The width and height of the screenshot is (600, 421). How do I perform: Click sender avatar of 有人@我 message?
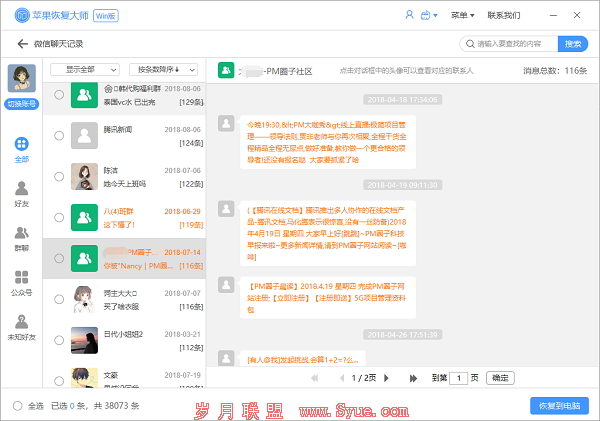226,358
